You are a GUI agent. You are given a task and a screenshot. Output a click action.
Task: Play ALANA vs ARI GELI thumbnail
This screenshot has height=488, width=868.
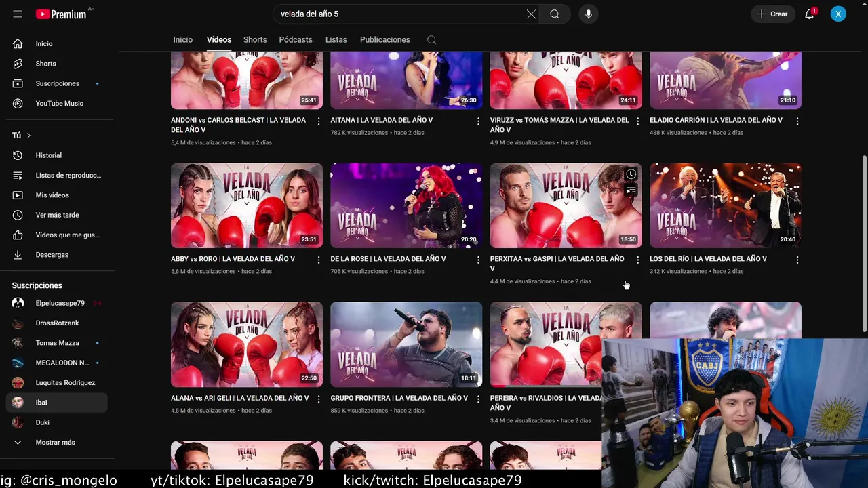click(x=247, y=344)
